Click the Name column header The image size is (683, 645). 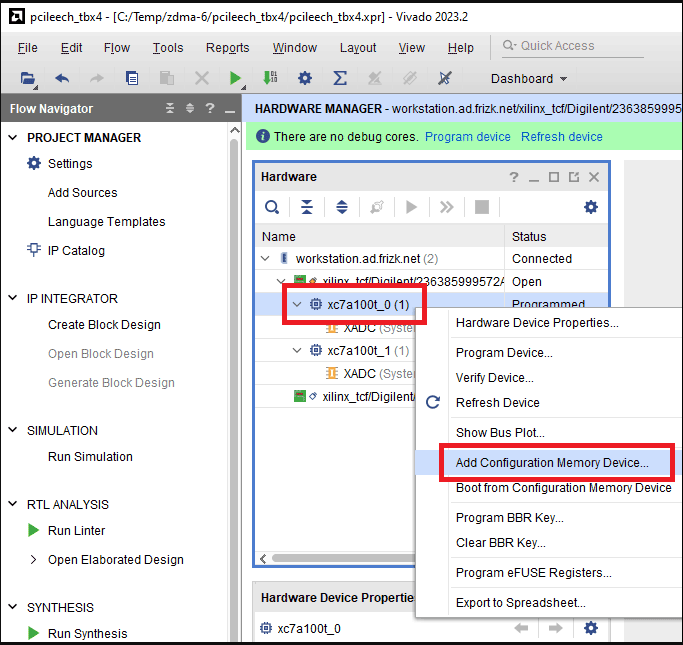tap(380, 236)
